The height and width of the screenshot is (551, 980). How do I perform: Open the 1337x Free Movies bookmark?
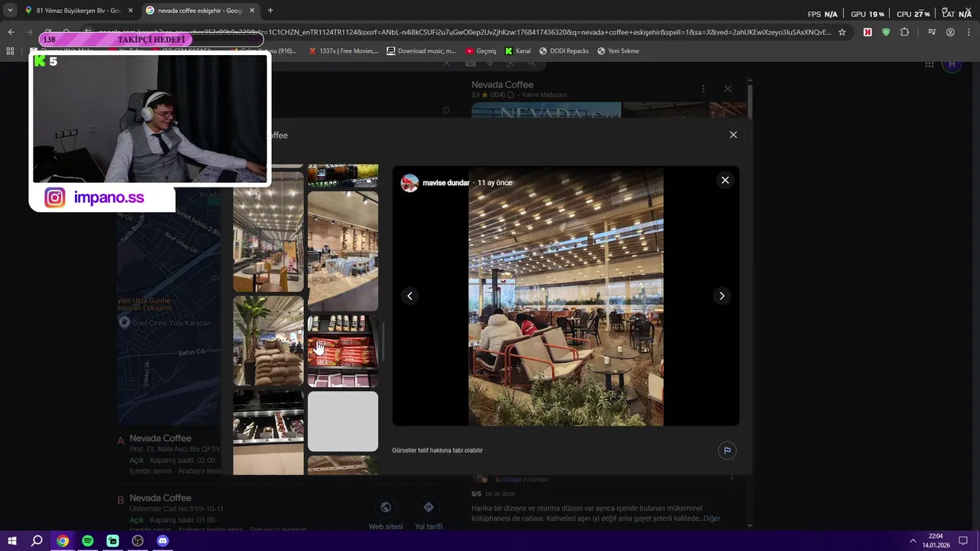(x=343, y=51)
